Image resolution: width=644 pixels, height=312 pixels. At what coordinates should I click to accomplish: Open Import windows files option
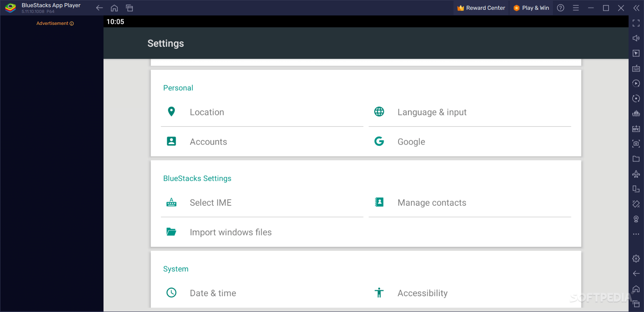click(x=262, y=232)
